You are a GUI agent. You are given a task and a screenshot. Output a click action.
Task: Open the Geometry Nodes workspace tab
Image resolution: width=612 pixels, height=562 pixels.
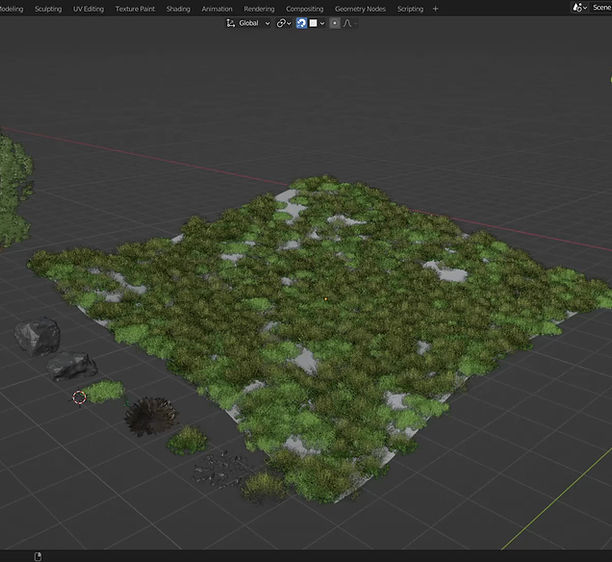pyautogui.click(x=360, y=9)
